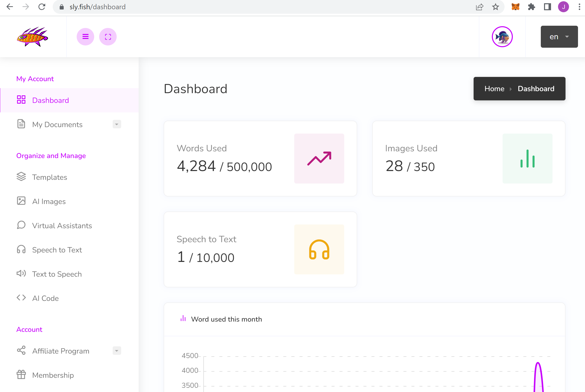Click the My Documents file icon
The image size is (585, 392).
pos(21,124)
